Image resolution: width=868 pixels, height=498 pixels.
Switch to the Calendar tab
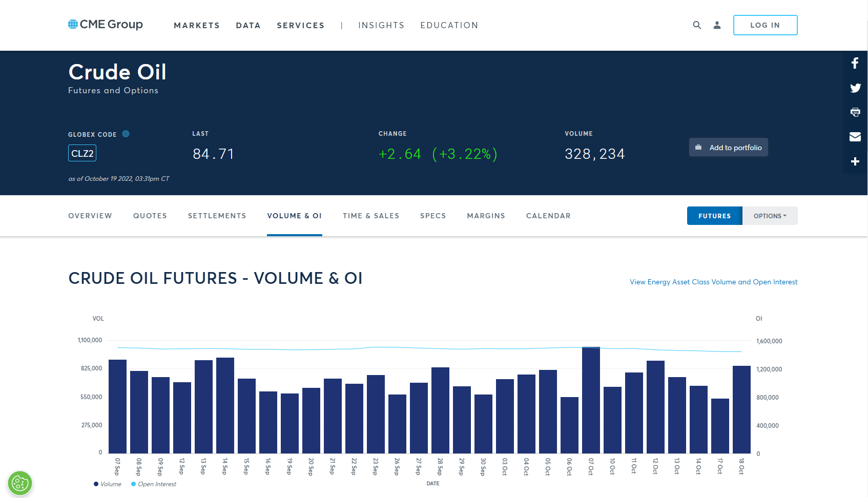tap(548, 216)
